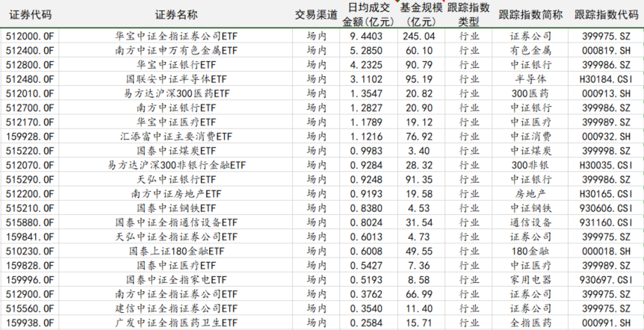Select index code 000991.SH

(x=606, y=323)
